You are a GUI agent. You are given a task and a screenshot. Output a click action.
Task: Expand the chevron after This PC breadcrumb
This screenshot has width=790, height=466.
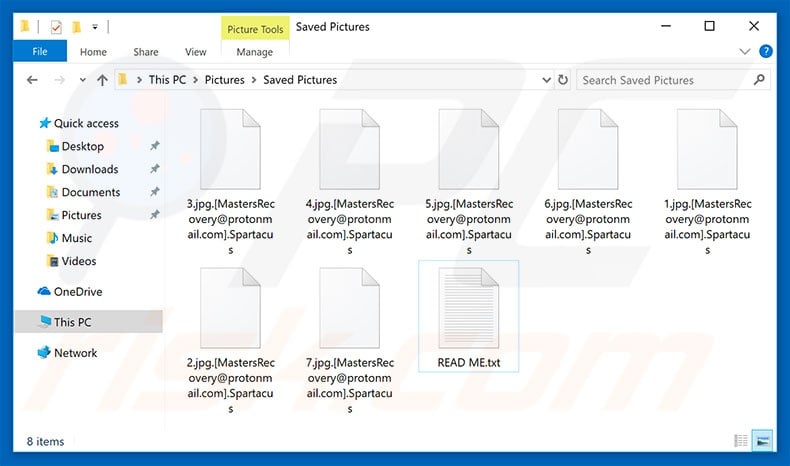195,80
